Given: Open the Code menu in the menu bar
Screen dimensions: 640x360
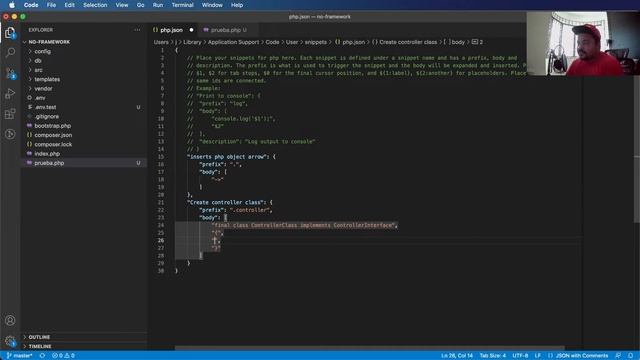Looking at the screenshot, I should pyautogui.click(x=31, y=5).
